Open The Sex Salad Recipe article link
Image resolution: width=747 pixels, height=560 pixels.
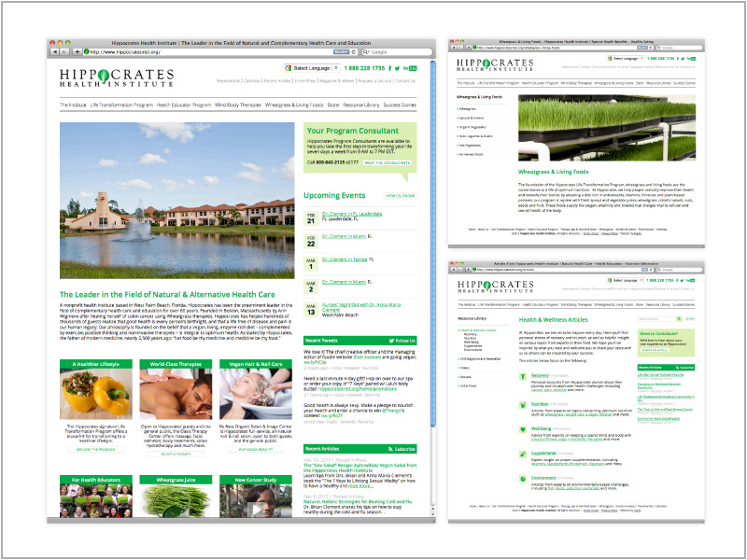(x=359, y=468)
